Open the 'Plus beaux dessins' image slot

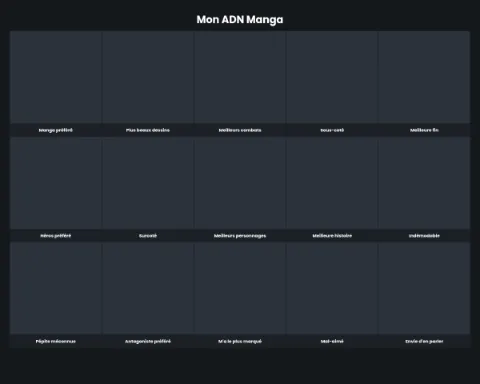148,77
